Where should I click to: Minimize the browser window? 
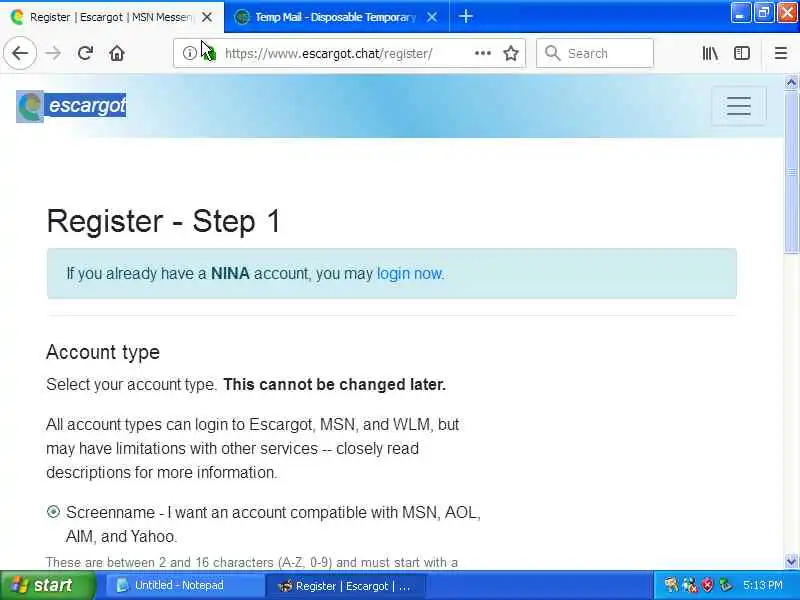(x=740, y=13)
